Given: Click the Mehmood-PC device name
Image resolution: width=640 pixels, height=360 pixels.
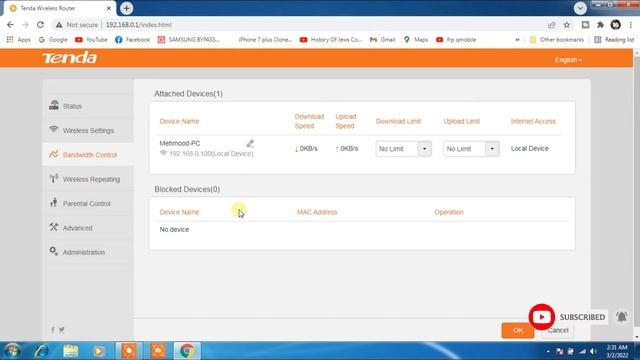Looking at the screenshot, I should pyautogui.click(x=180, y=143).
